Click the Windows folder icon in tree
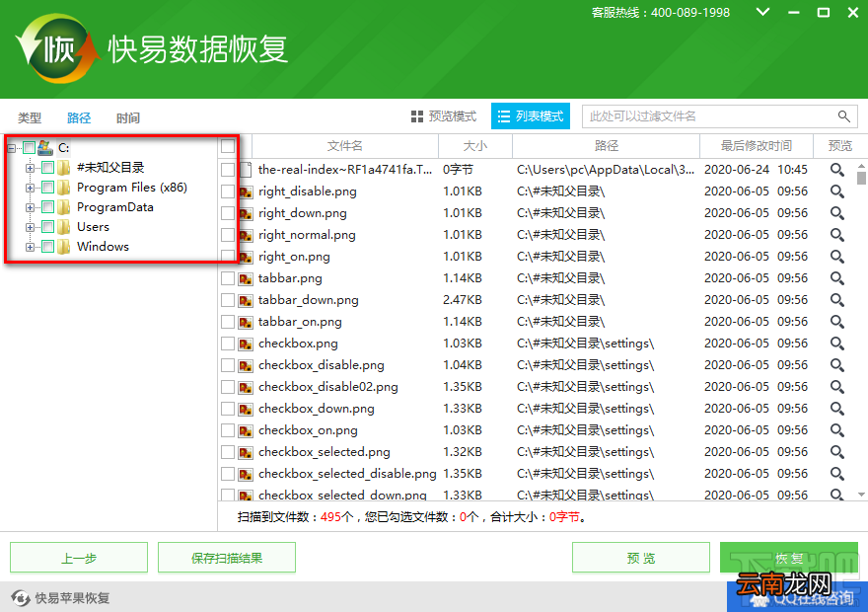The height and width of the screenshot is (612, 868). click(x=64, y=247)
